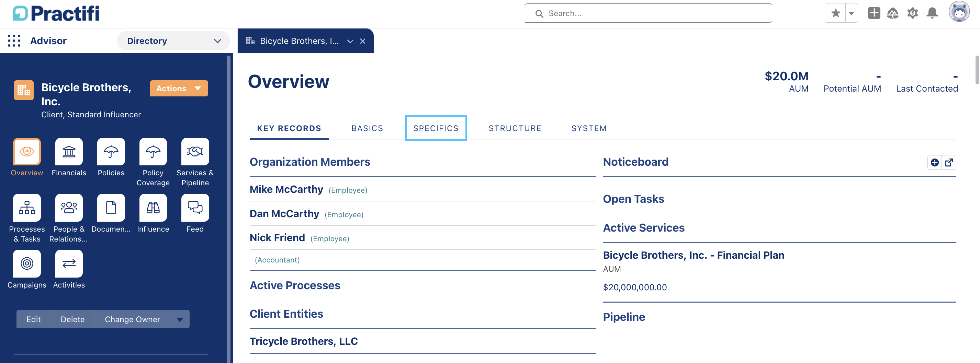This screenshot has height=363, width=980.
Task: Open the user profile avatar
Action: (x=959, y=12)
